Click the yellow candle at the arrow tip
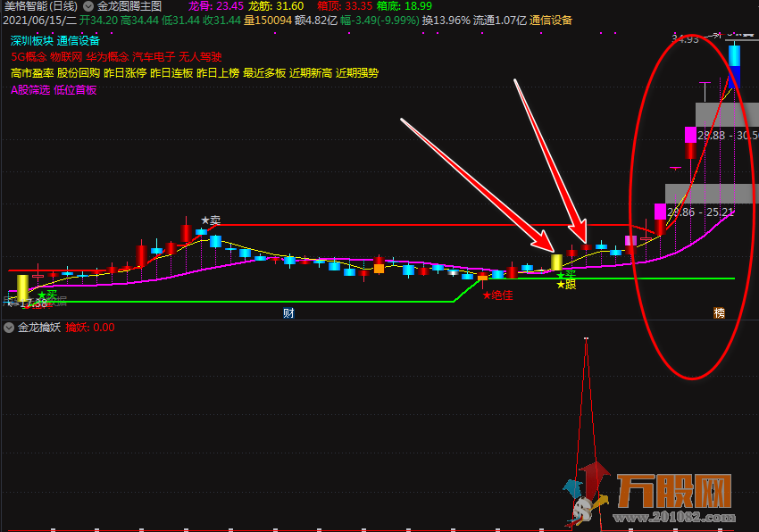 pos(557,262)
